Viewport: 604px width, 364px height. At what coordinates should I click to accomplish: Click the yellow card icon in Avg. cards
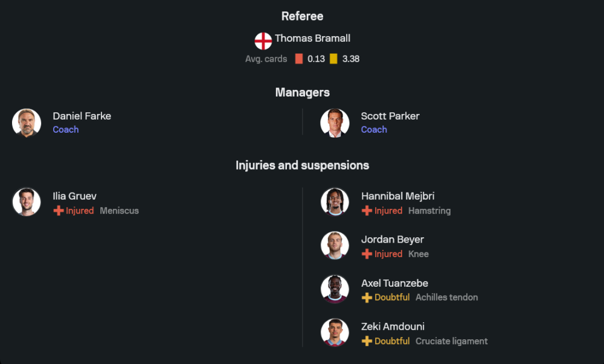click(333, 59)
